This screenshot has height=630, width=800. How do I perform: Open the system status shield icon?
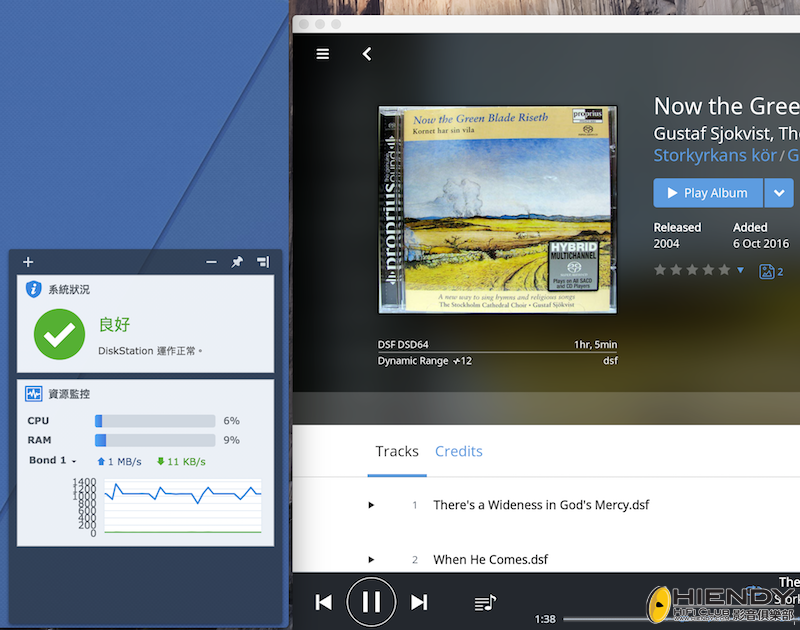[x=34, y=289]
